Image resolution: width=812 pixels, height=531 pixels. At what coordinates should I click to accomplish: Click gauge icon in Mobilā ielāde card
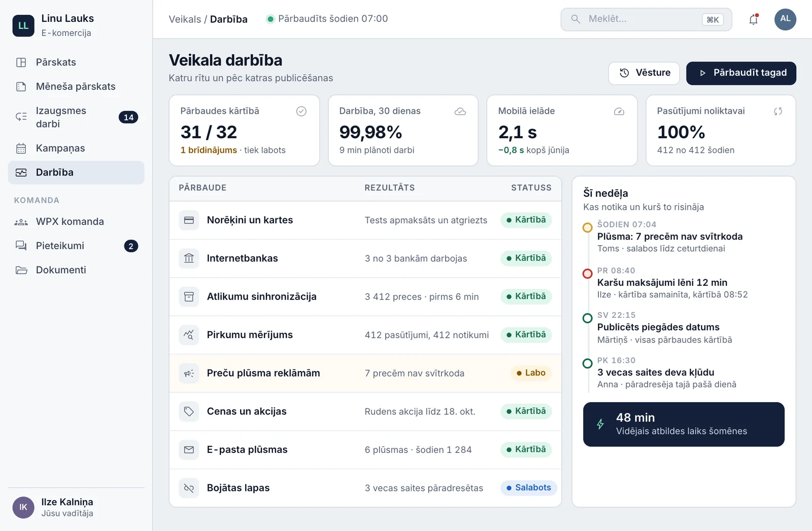pyautogui.click(x=619, y=111)
